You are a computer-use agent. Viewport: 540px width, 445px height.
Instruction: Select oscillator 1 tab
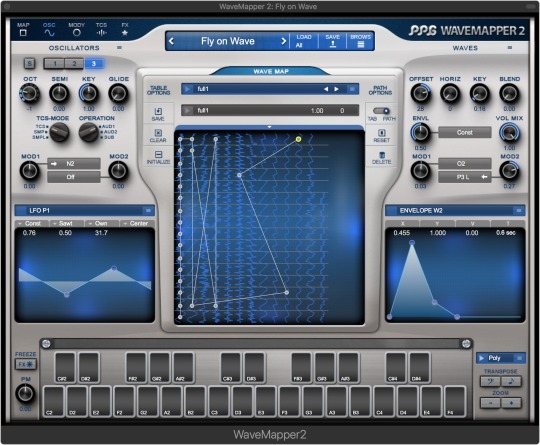click(54, 63)
